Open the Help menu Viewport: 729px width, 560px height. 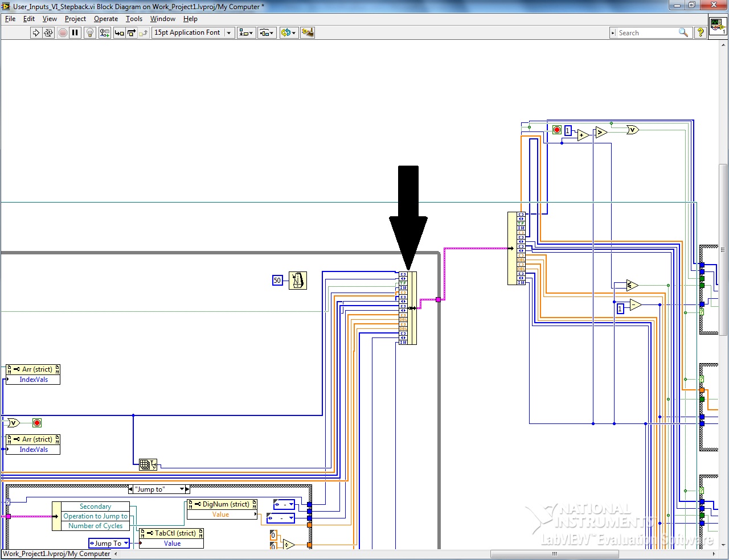pyautogui.click(x=190, y=19)
